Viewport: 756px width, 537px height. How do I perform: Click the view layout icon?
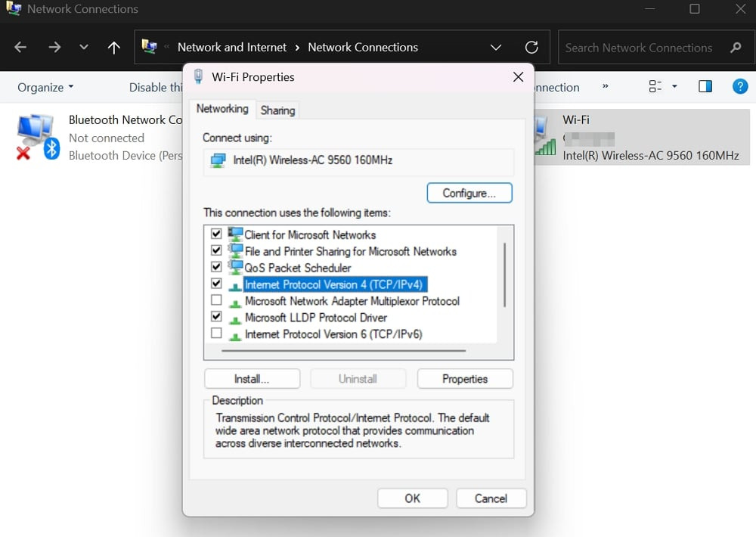point(655,86)
